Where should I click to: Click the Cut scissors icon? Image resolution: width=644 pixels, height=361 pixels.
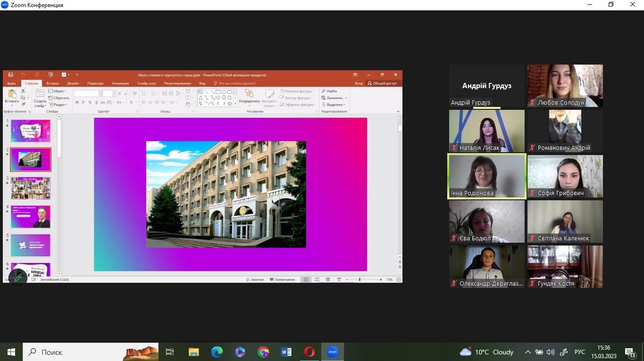pos(23,91)
